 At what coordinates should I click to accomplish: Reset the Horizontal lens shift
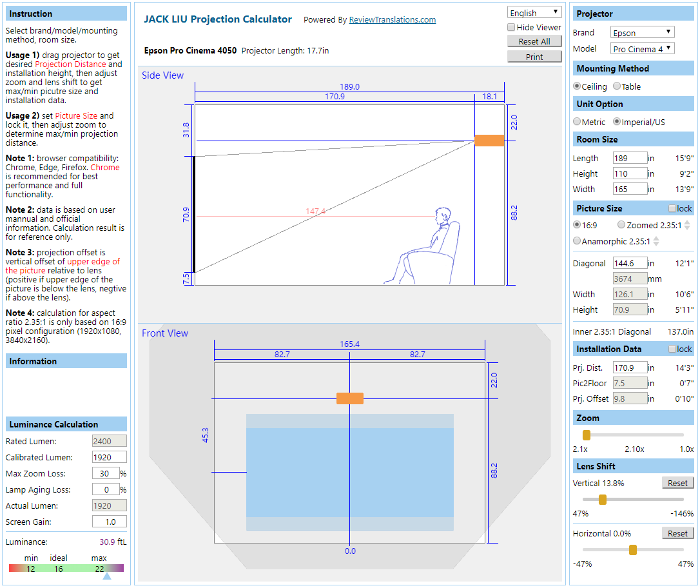[x=677, y=533]
